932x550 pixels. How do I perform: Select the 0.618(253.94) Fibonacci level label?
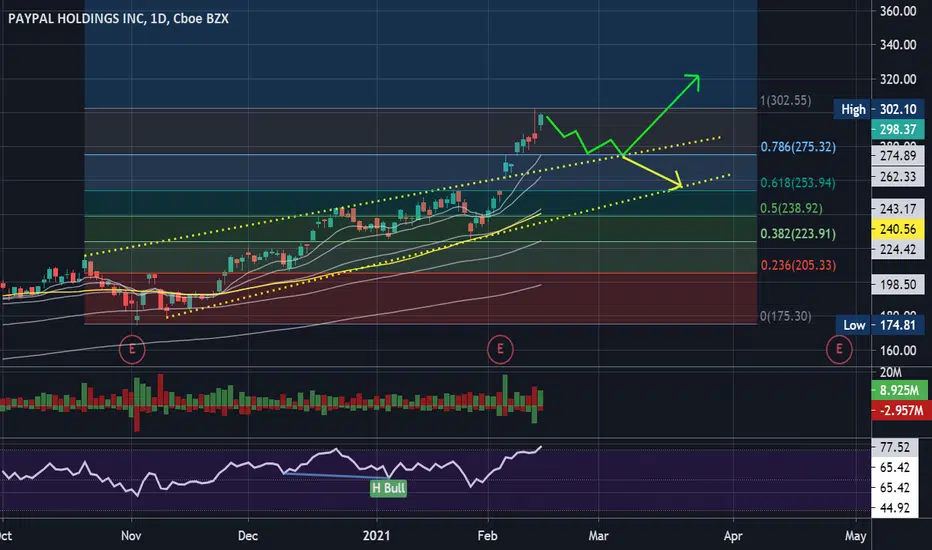coord(798,183)
